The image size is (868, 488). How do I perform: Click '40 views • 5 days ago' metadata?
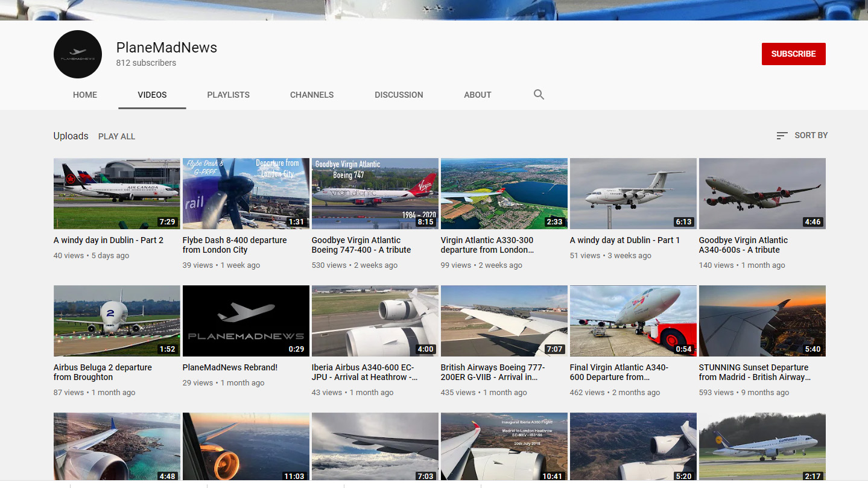(91, 256)
